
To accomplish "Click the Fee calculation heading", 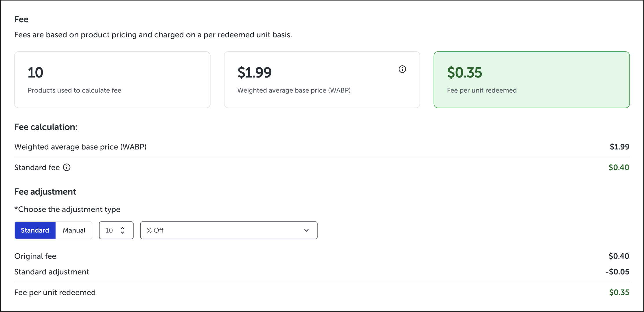I will 46,127.
